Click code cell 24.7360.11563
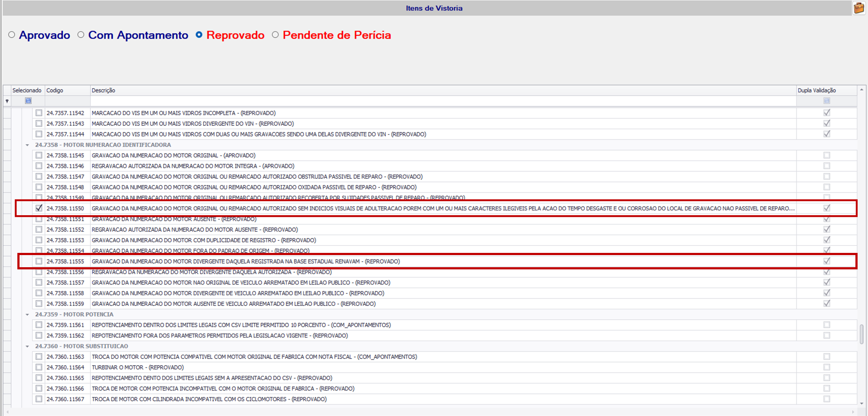This screenshot has height=416, width=868. pyautogui.click(x=66, y=357)
